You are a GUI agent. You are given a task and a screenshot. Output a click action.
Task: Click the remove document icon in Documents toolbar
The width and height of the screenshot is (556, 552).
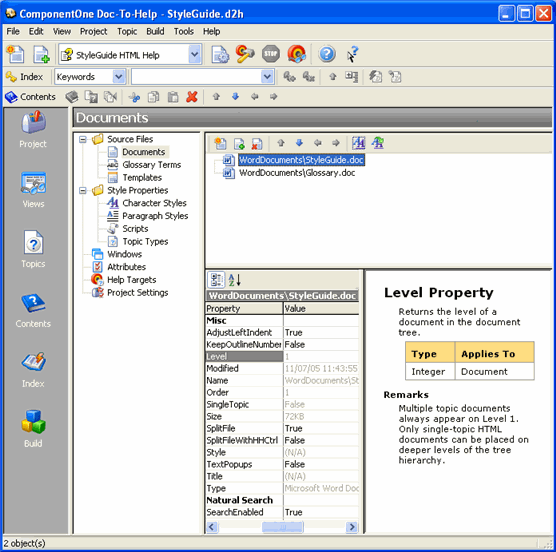pyautogui.click(x=257, y=143)
